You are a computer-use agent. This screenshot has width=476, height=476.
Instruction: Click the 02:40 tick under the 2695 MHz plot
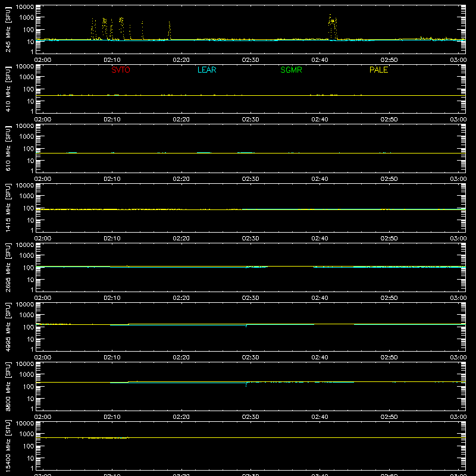(320, 298)
